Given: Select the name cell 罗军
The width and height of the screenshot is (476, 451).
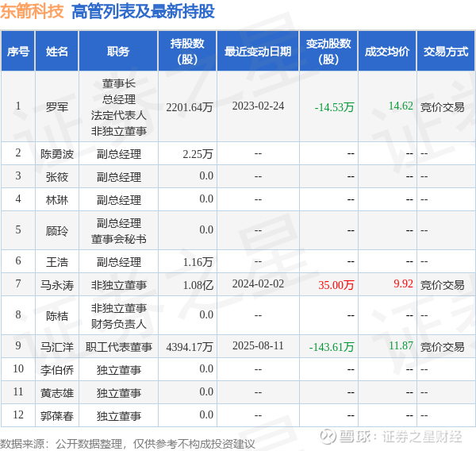Looking at the screenshot, I should click(x=57, y=107).
